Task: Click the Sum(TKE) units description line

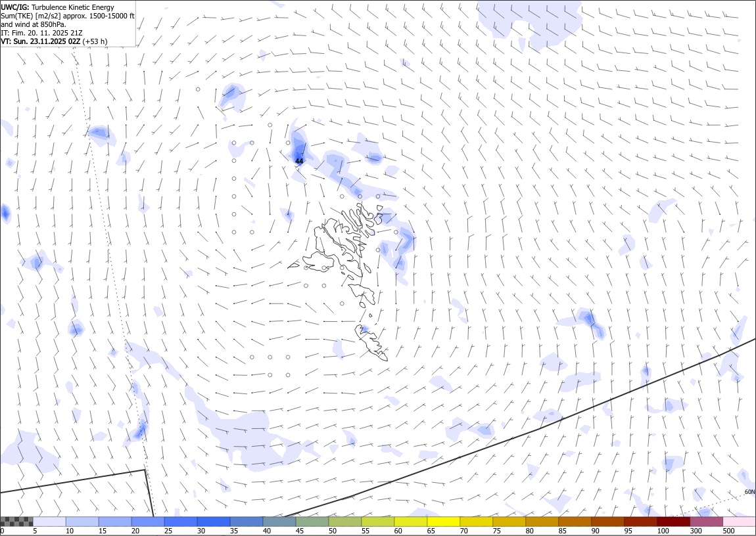Action: (68, 16)
